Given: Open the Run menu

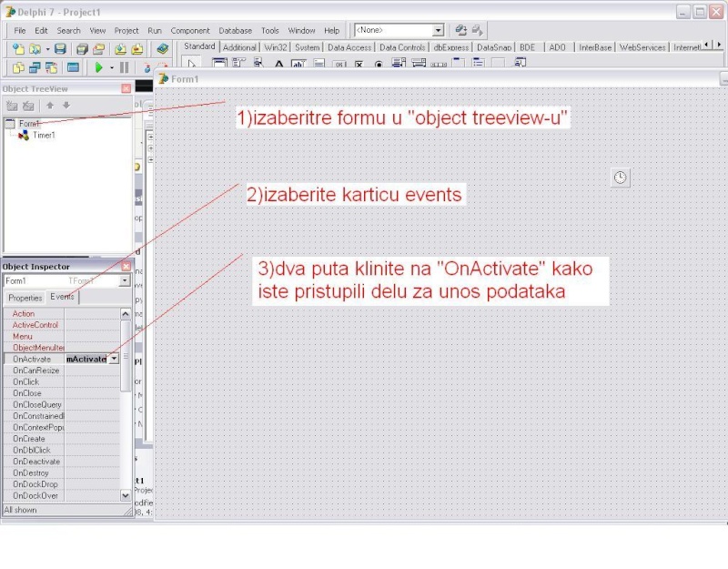Looking at the screenshot, I should coord(155,31).
